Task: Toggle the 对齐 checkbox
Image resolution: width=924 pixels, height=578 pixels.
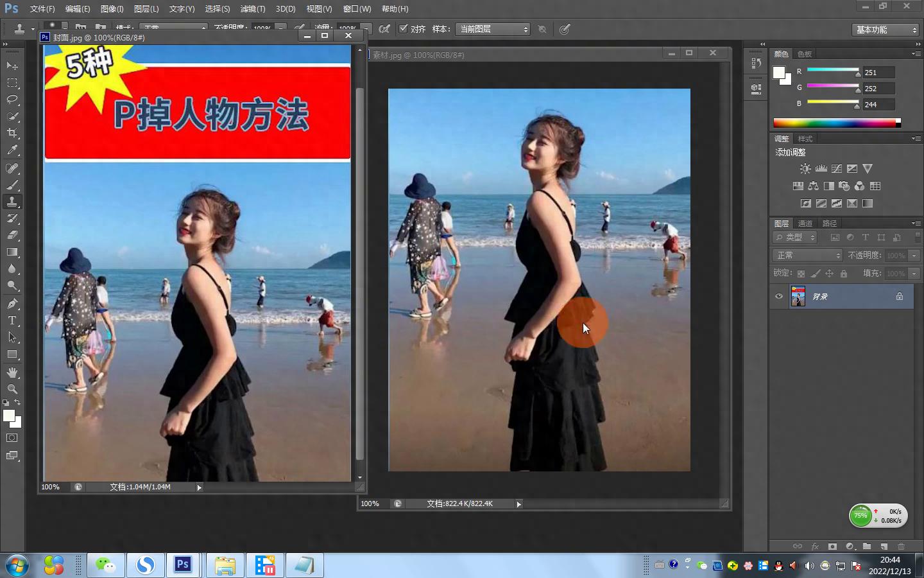Action: click(404, 29)
